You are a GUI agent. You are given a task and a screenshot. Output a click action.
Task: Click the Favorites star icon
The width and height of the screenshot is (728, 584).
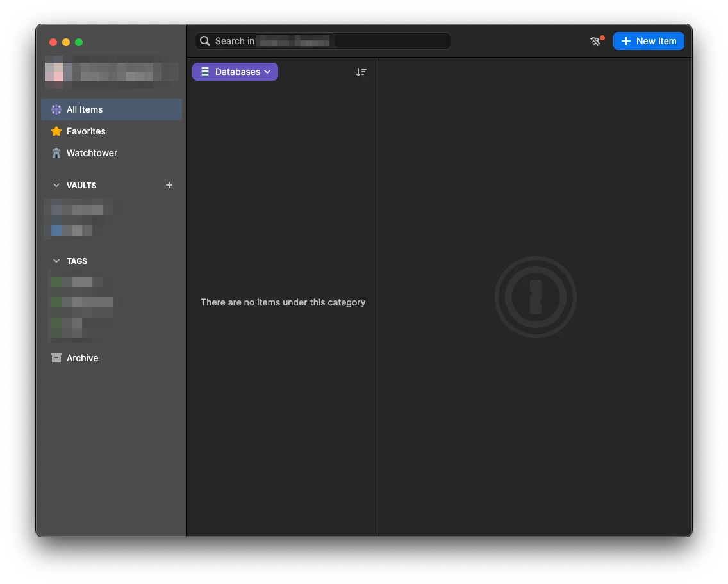pyautogui.click(x=56, y=131)
